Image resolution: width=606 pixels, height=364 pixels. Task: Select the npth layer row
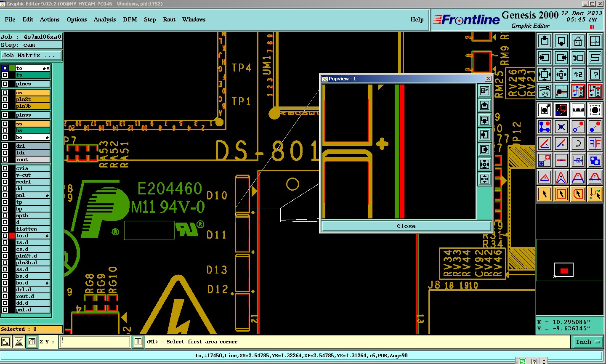coord(32,215)
